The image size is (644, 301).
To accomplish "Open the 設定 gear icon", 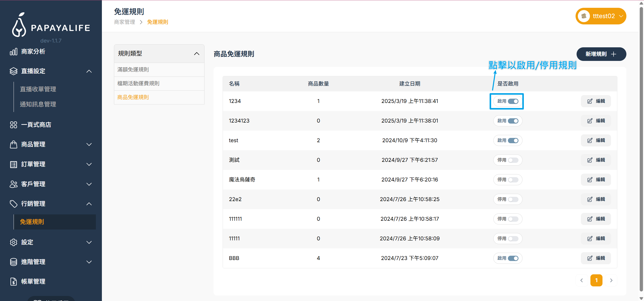I will click(x=14, y=242).
